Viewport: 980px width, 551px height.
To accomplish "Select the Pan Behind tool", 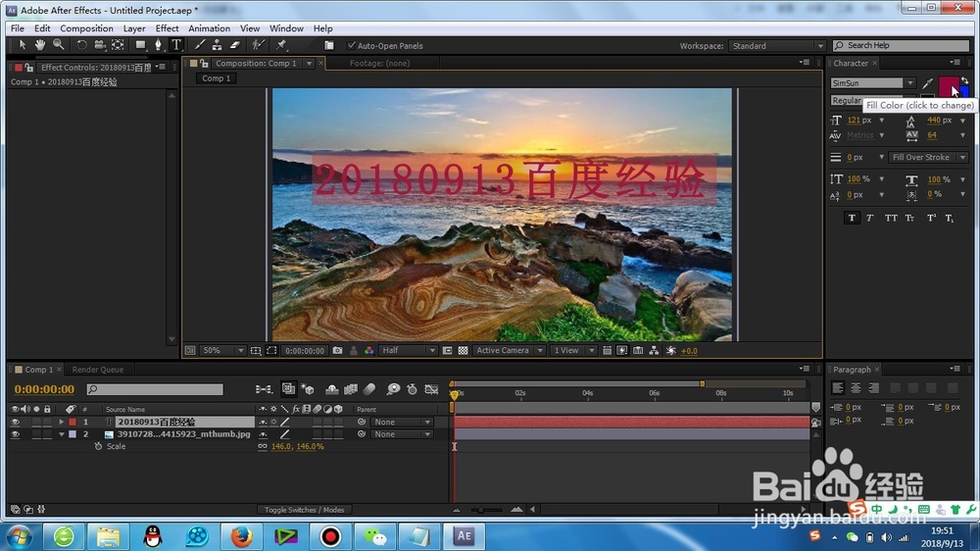I will [118, 45].
